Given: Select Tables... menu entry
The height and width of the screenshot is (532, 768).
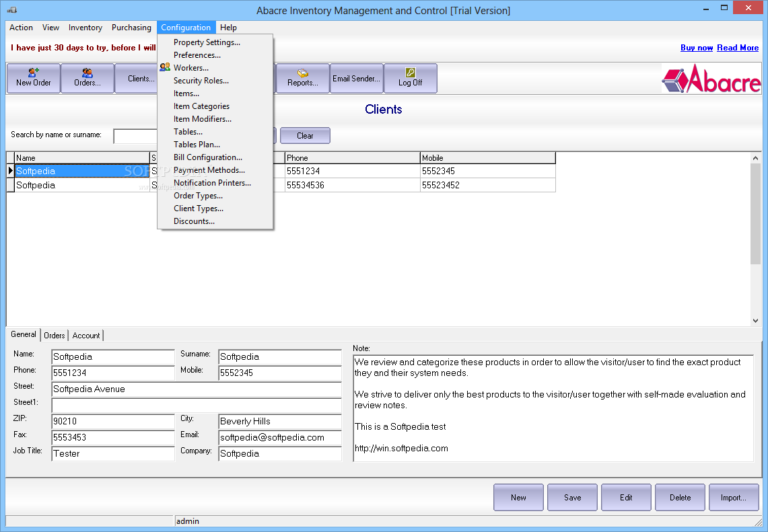Looking at the screenshot, I should click(215, 131).
